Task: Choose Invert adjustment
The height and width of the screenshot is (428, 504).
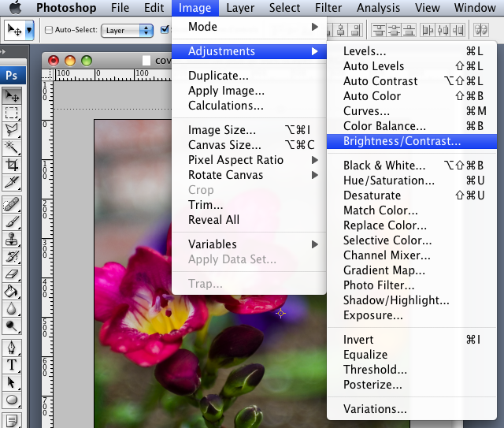Action: pos(411,340)
